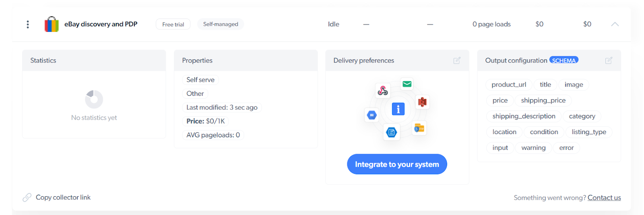Click the central blue info icon
Viewport: 644px width, 215px height.
(x=398, y=109)
